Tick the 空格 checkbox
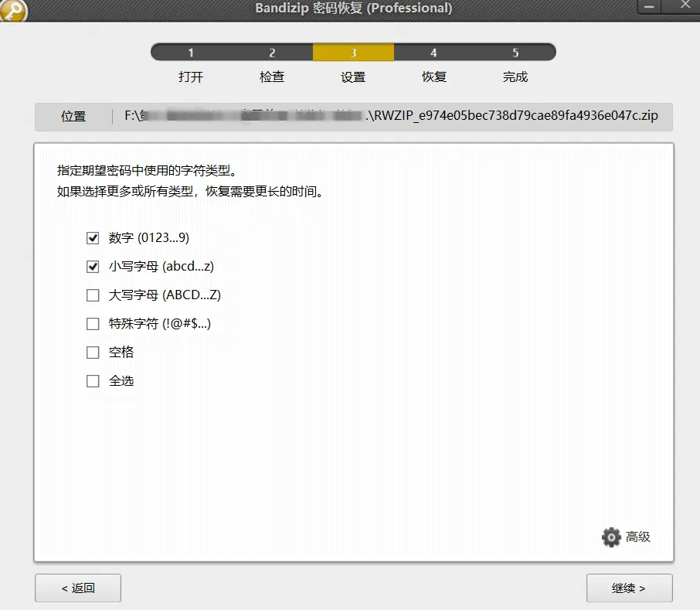Image resolution: width=700 pixels, height=610 pixels. click(x=93, y=353)
